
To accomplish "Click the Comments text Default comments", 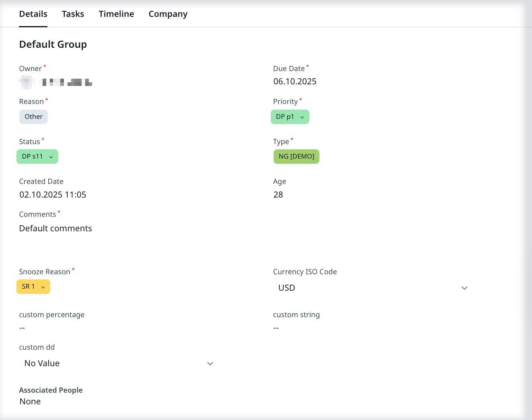I will 55,228.
